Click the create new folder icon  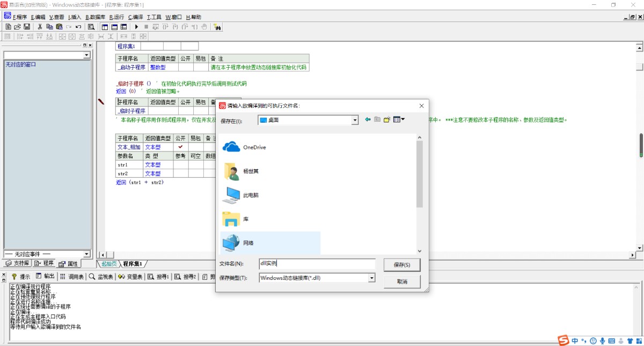386,119
